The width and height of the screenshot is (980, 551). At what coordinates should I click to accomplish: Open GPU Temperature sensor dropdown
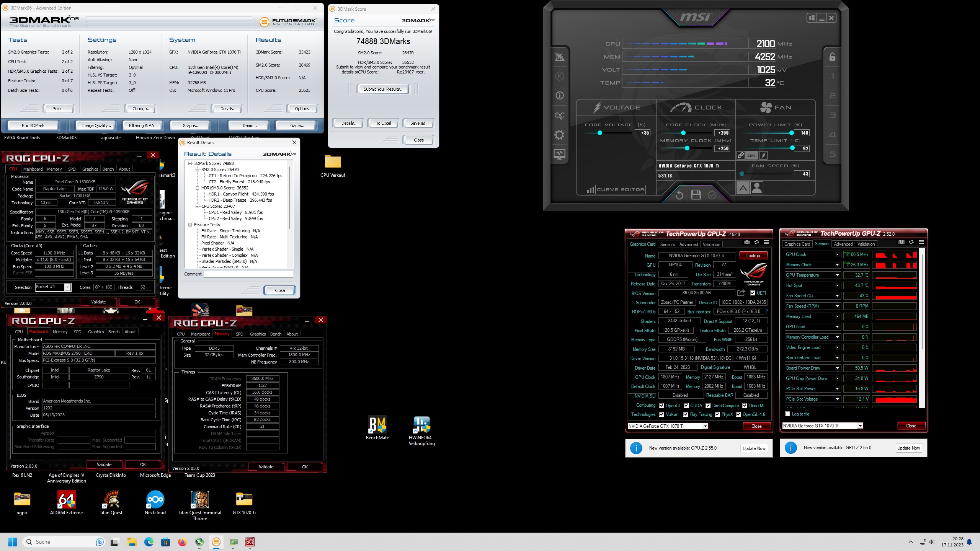click(x=837, y=275)
